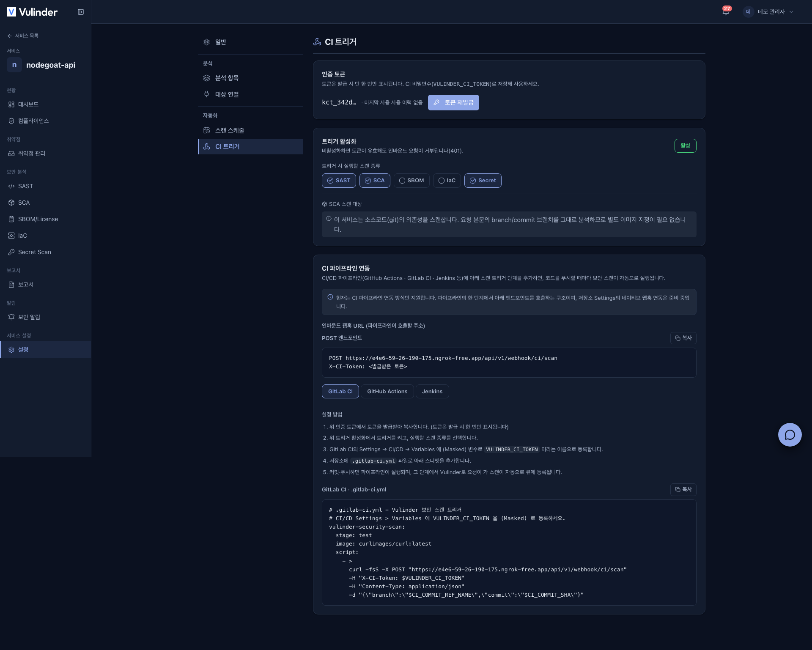
Task: Switch to the GitHub Actions tab
Action: [x=387, y=392]
